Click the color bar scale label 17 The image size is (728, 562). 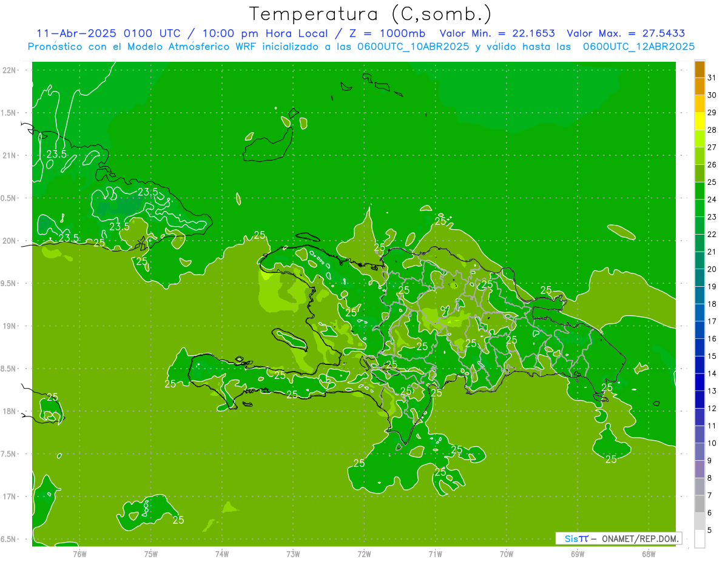click(712, 321)
